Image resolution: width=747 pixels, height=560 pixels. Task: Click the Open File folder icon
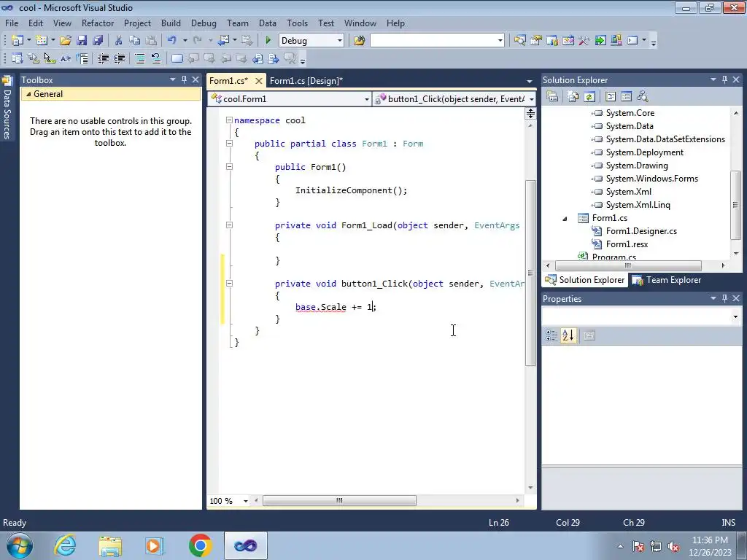tap(66, 41)
